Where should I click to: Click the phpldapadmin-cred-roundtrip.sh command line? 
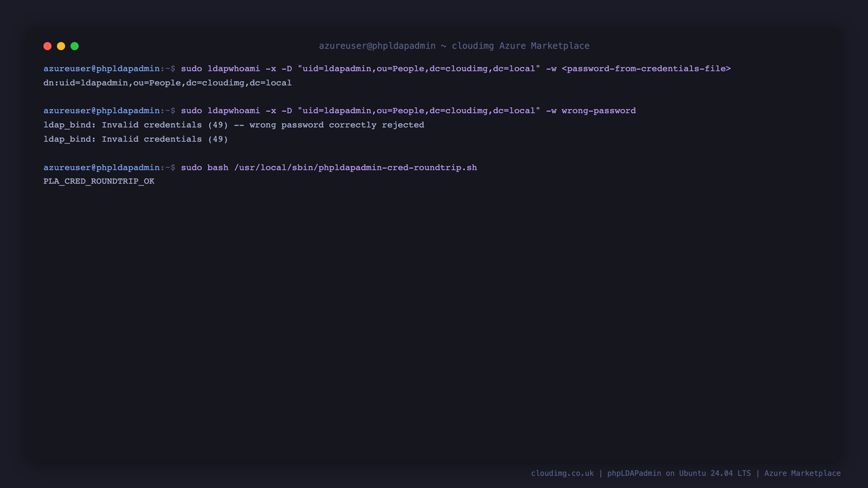329,167
